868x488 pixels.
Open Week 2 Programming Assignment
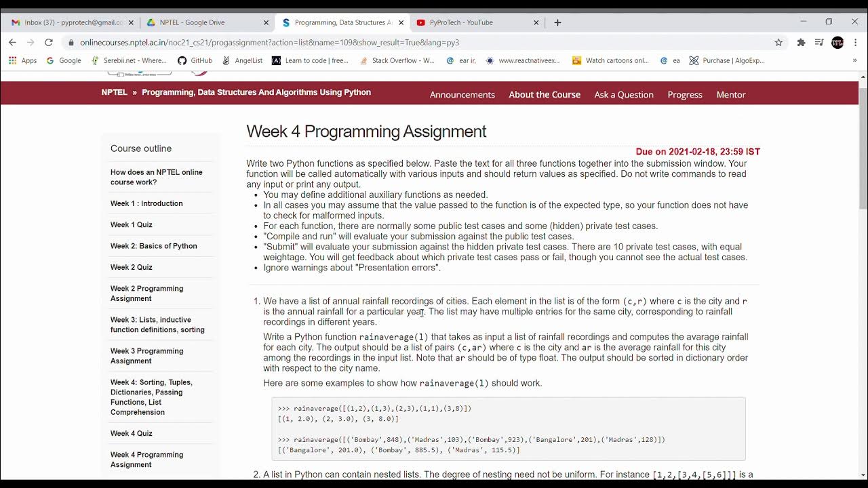(x=147, y=293)
